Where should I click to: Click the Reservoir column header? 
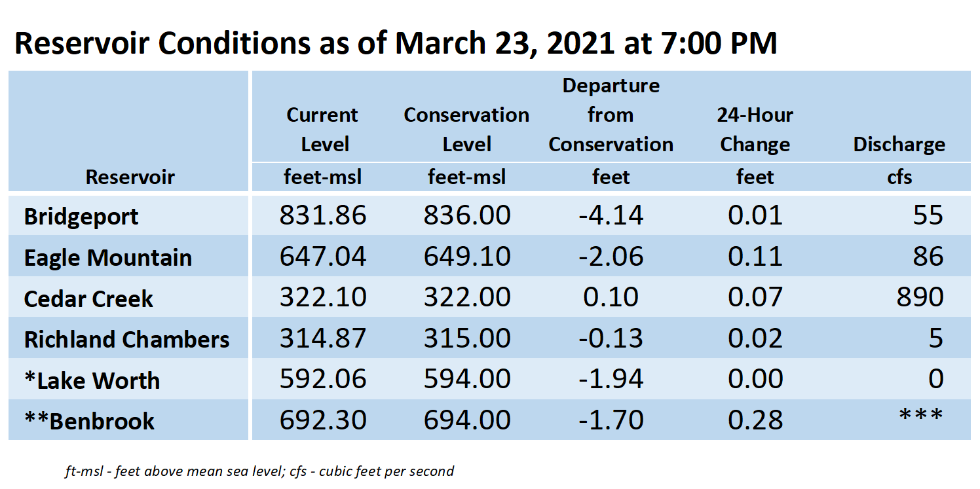[x=130, y=177]
